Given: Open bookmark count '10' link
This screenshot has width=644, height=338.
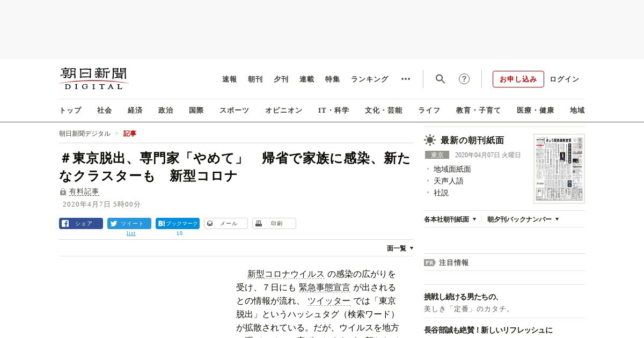Looking at the screenshot, I should coord(179,233).
